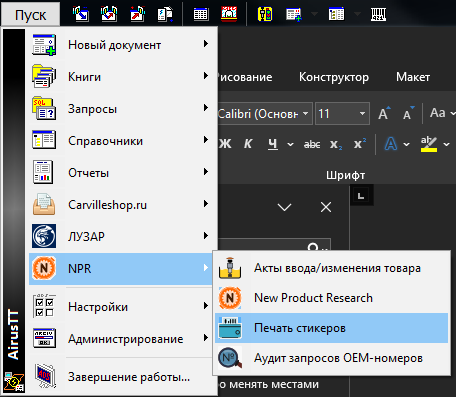Open Аудит запросов OEM-номеров
This screenshot has width=456, height=397.
point(331,358)
